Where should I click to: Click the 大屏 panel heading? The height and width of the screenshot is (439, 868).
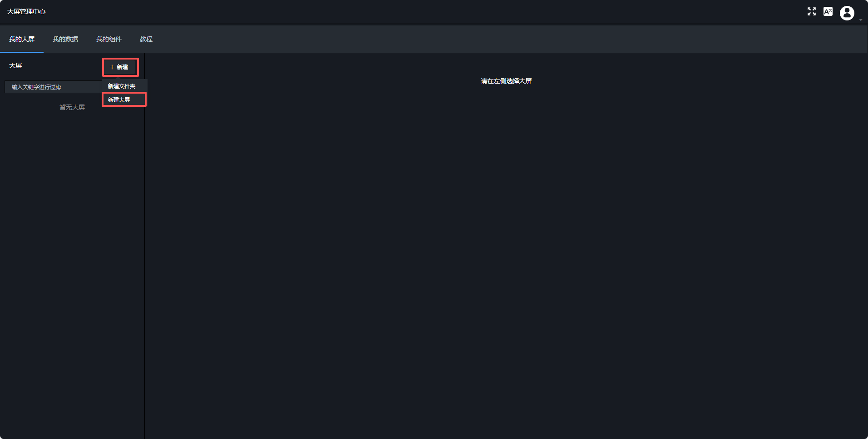coord(15,65)
